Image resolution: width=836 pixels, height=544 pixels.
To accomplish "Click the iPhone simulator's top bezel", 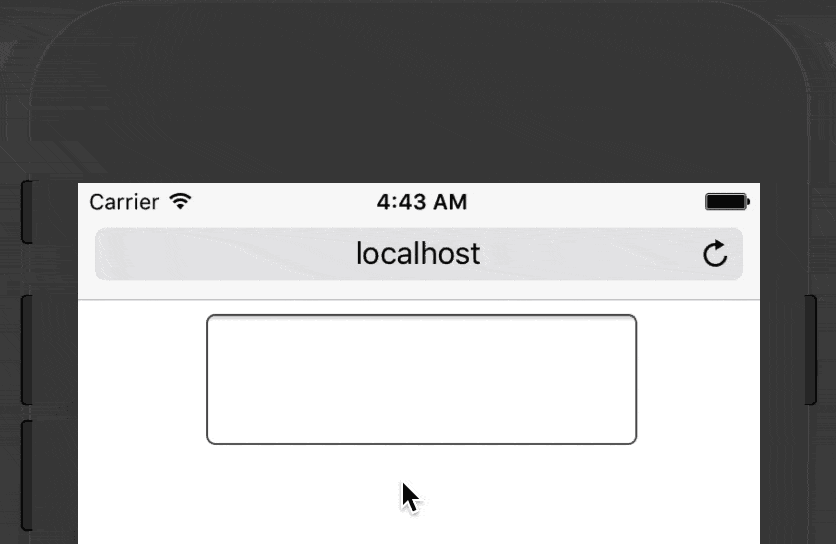I will 419,91.
